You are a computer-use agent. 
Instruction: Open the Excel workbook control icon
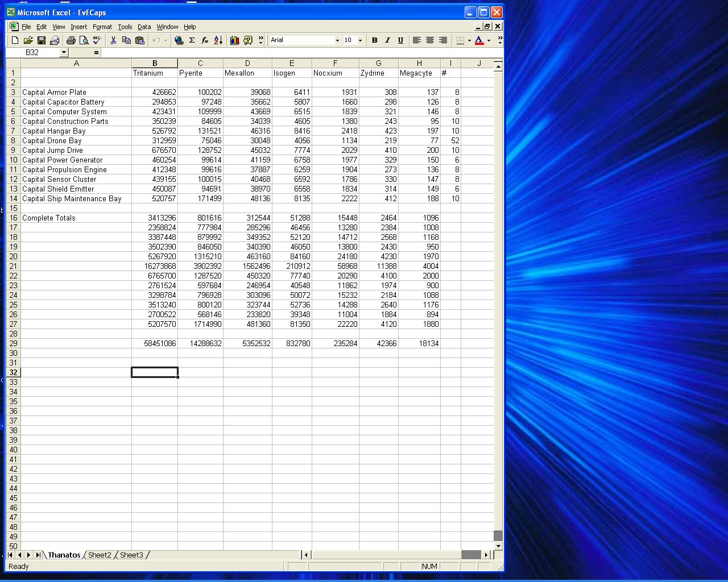pos(13,27)
